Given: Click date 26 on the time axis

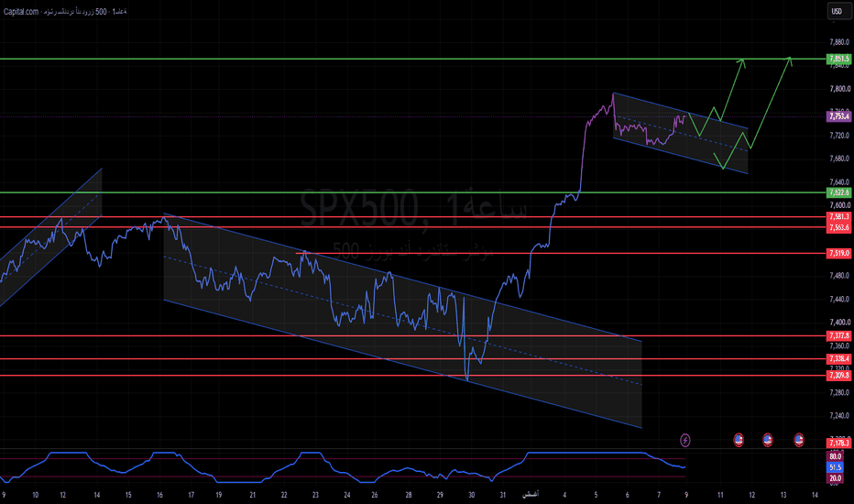Looking at the screenshot, I should point(374,495).
